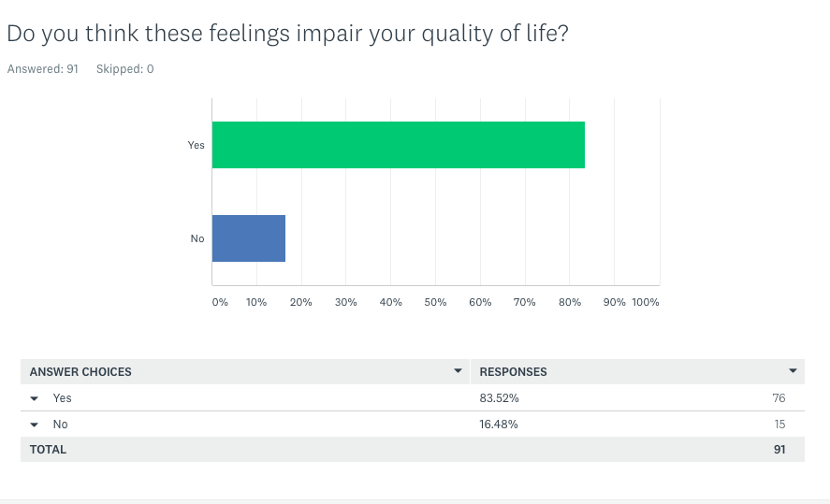This screenshot has height=504, width=830.
Task: Click the green Yes bar in chart
Action: (x=398, y=145)
